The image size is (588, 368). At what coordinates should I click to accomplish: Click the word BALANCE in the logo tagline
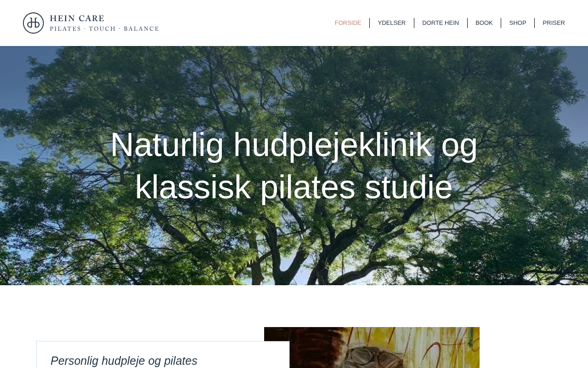(141, 29)
